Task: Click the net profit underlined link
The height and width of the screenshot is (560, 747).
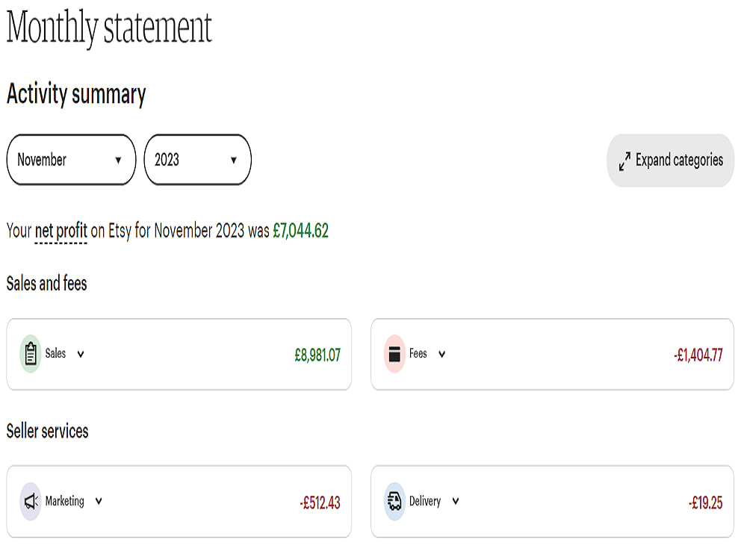Action: click(61, 231)
